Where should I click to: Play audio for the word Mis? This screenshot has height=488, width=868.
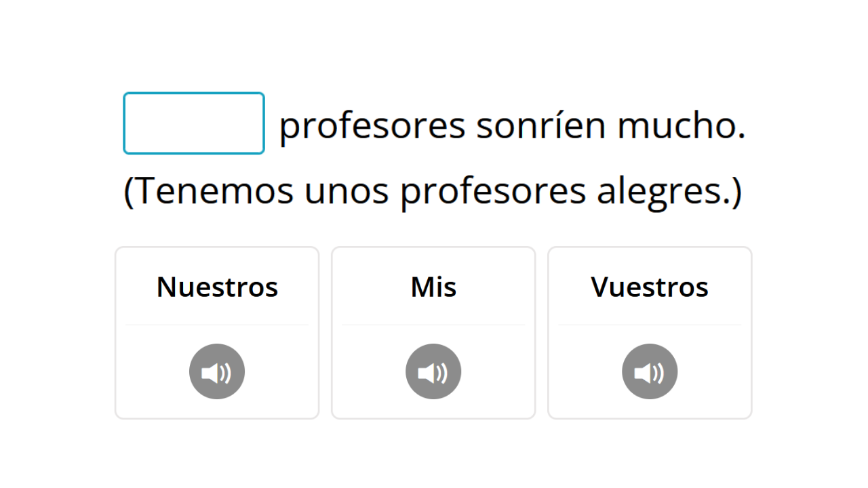tap(433, 371)
